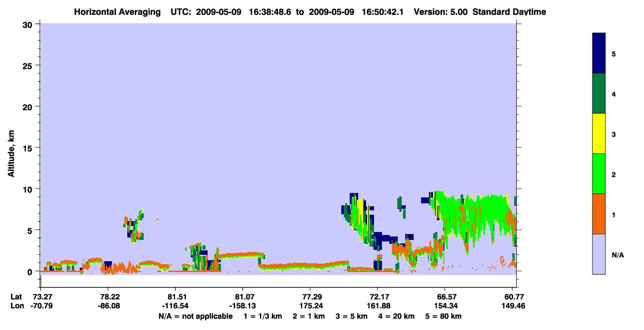This screenshot has width=644, height=330.
Task: Click the 30 altitude tick label
Action: click(x=29, y=24)
